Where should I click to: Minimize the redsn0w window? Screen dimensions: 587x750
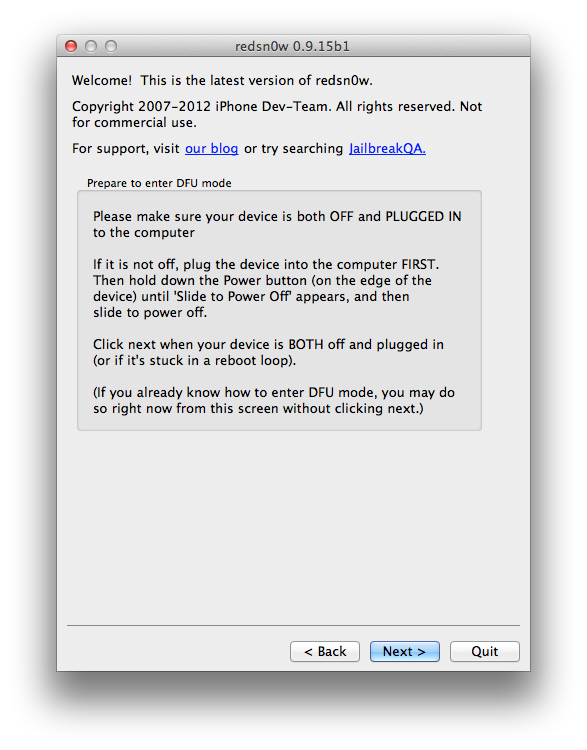pos(91,46)
